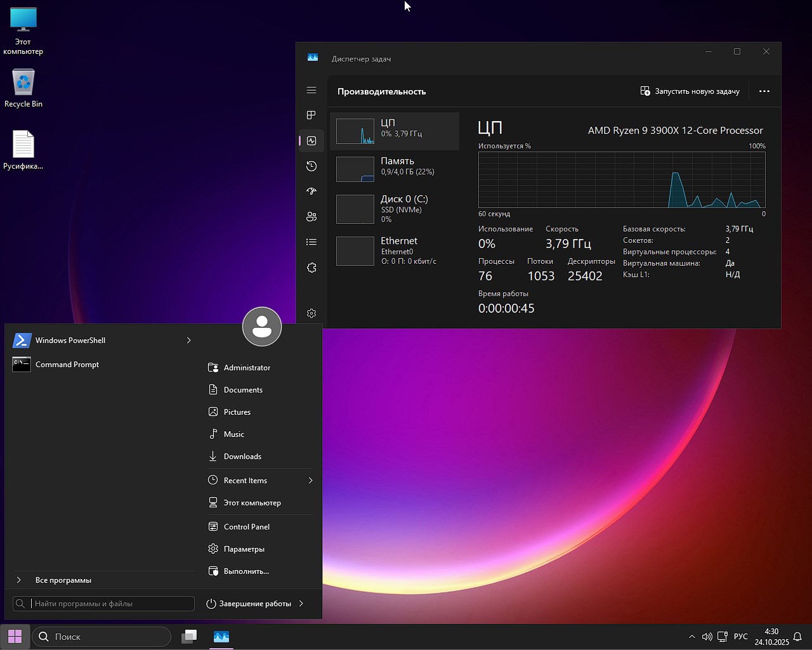
Task: Expand shutdown options arrow next to Завершение работы
Action: point(301,604)
